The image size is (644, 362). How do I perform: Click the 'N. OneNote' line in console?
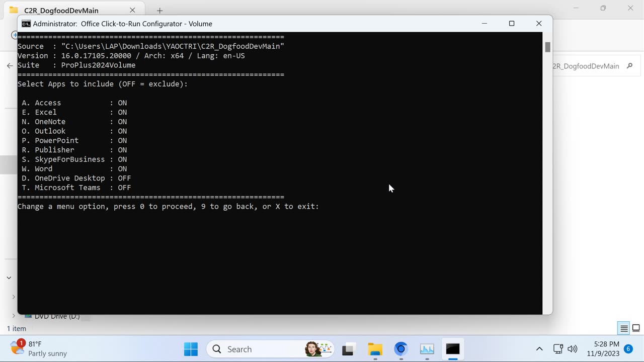[x=74, y=122]
